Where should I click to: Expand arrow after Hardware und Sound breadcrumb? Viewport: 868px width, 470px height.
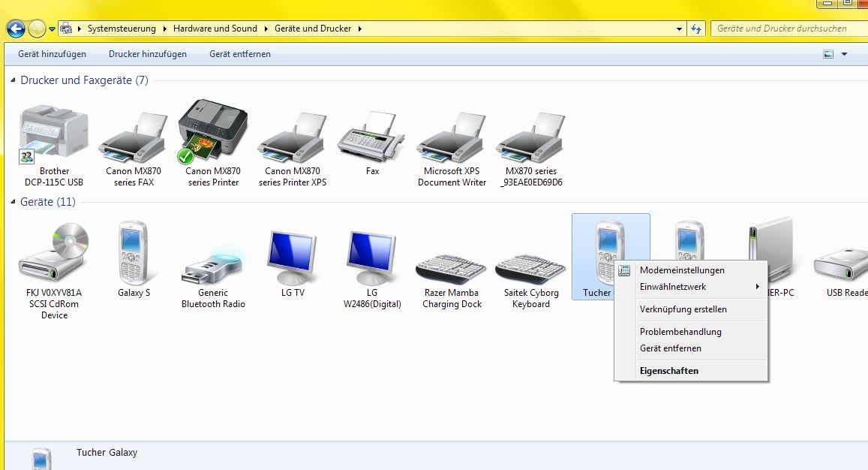[x=266, y=29]
